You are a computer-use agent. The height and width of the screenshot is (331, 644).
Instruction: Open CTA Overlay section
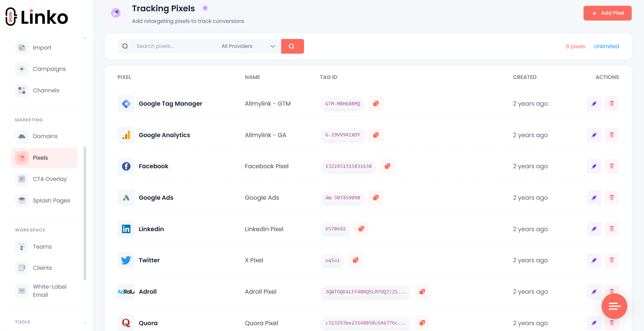coord(44,179)
